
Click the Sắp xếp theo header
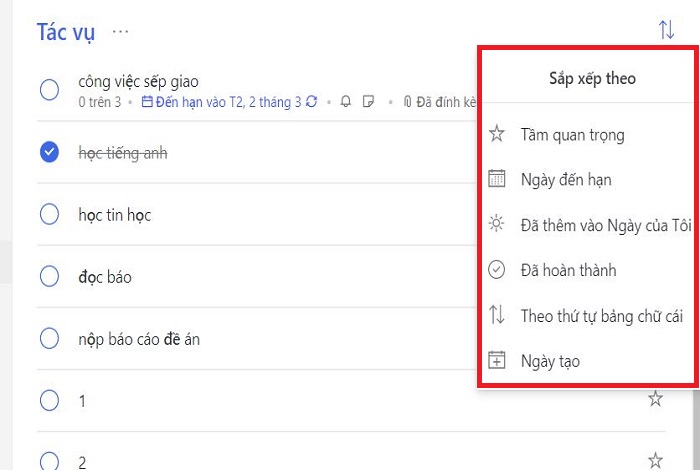click(592, 79)
